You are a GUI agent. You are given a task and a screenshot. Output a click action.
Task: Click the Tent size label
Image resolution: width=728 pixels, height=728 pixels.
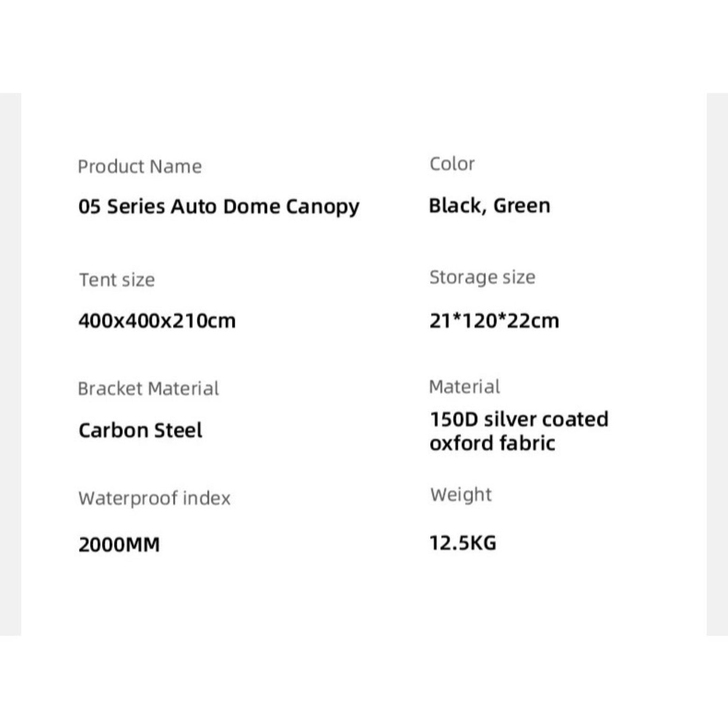pos(117,280)
